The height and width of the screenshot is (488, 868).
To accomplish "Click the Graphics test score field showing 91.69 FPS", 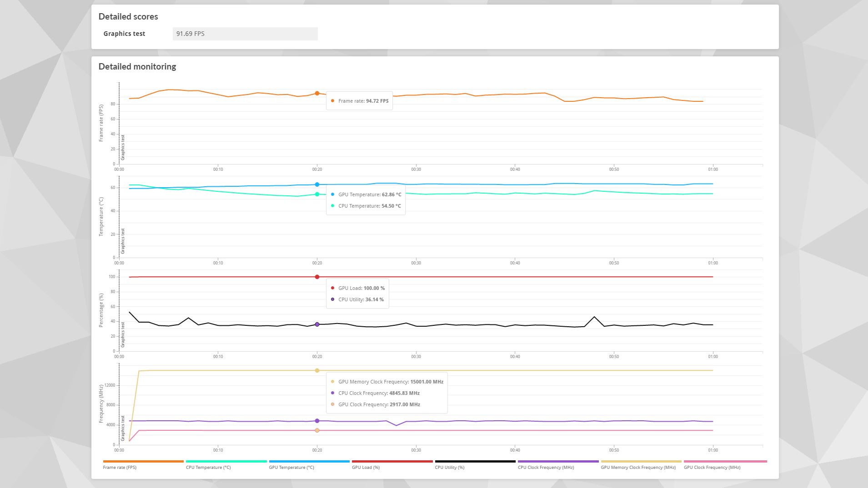I will (245, 34).
